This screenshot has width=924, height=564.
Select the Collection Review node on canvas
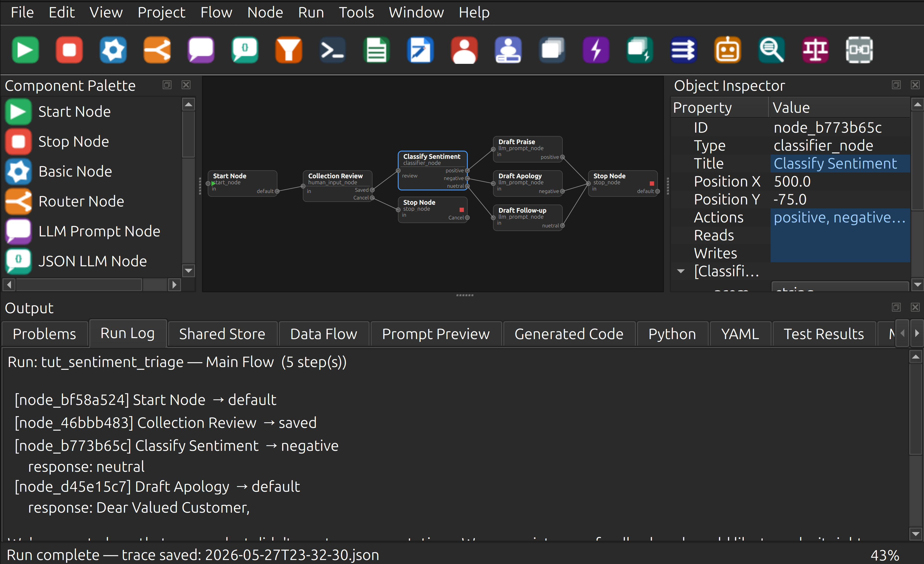(x=337, y=186)
